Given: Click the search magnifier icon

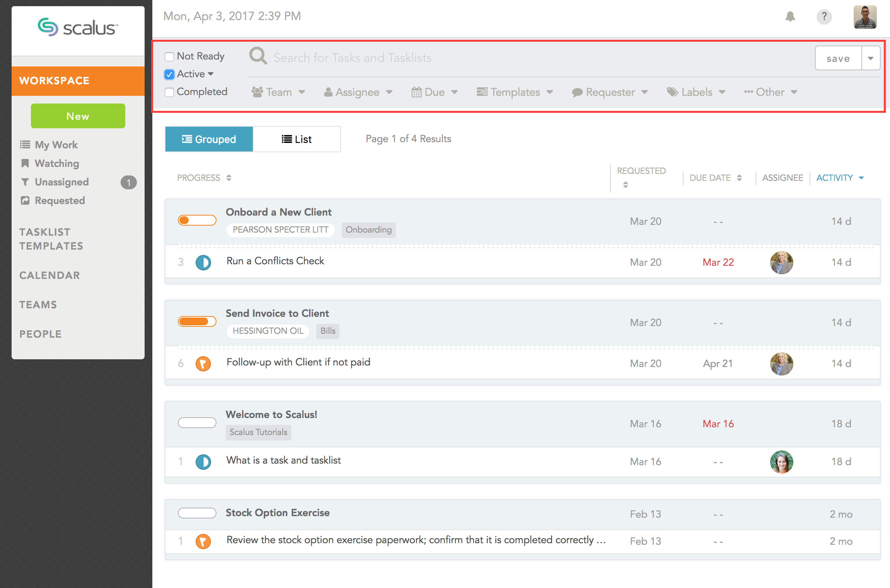Looking at the screenshot, I should (258, 56).
